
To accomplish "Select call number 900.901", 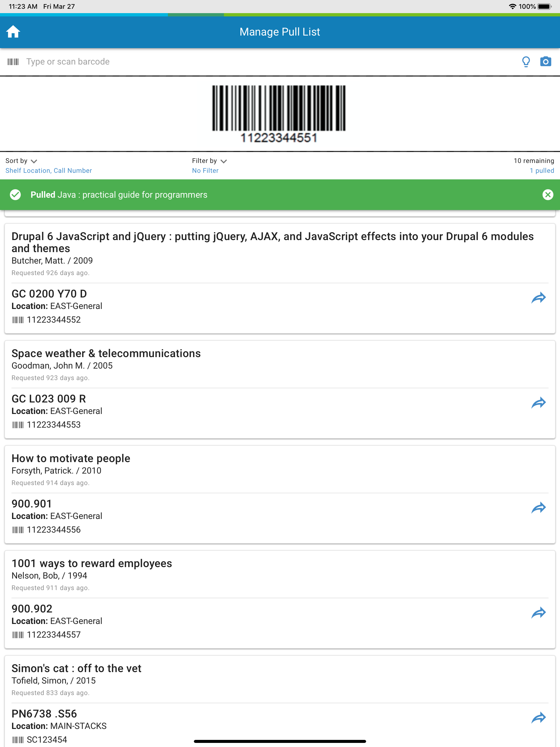I will (32, 504).
